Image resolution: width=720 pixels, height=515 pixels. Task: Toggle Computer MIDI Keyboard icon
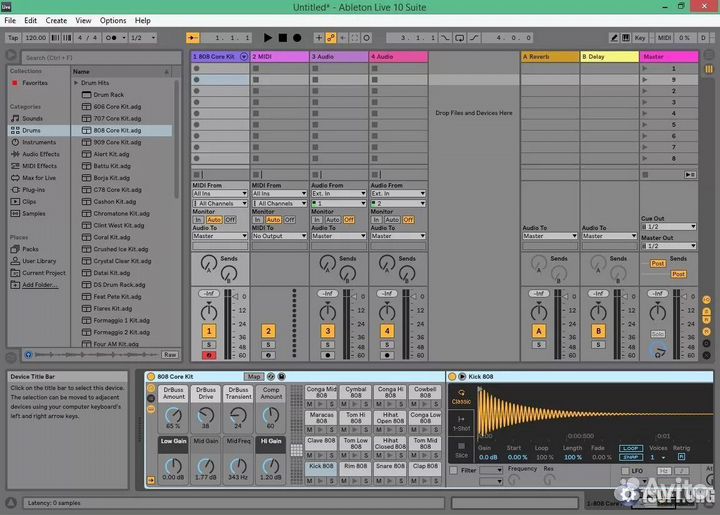(x=625, y=38)
